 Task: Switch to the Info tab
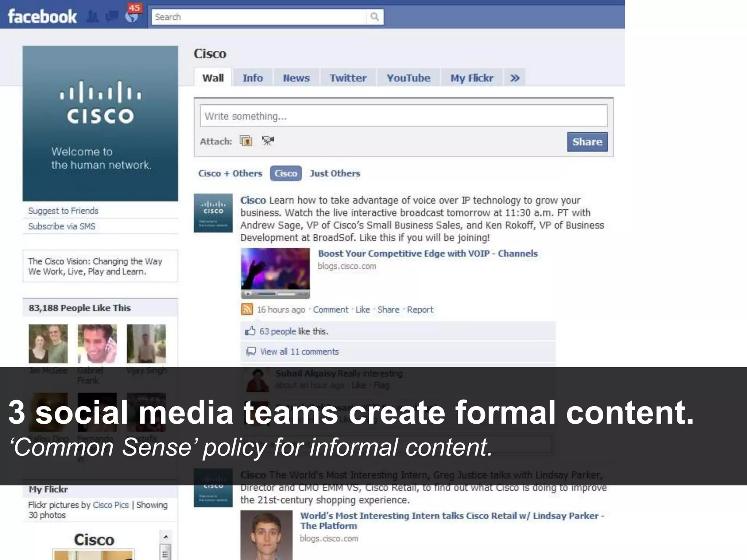pos(253,78)
